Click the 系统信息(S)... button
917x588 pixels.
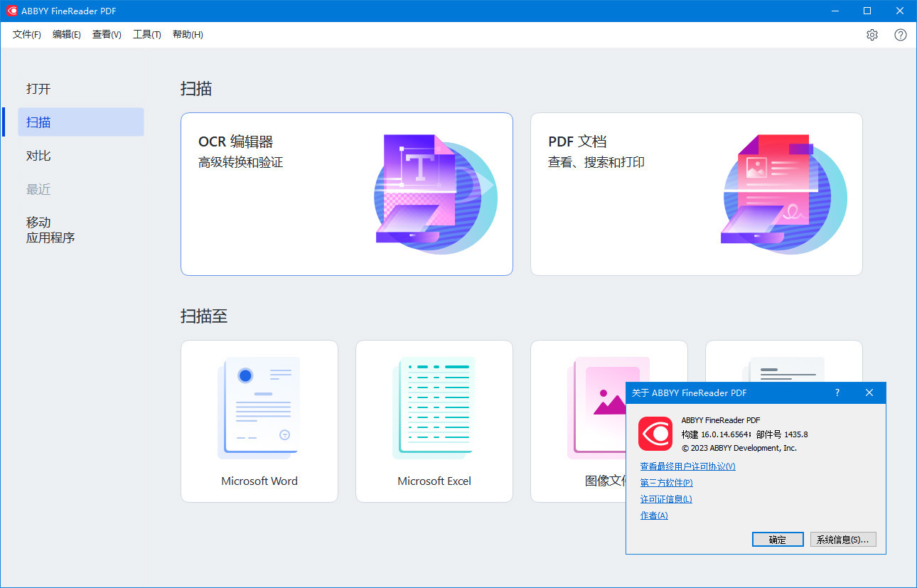[x=843, y=540]
